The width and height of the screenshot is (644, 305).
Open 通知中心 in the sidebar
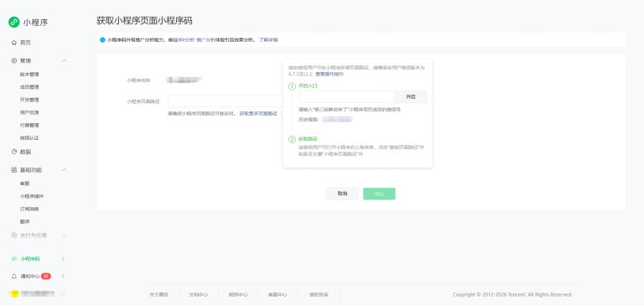coord(30,277)
